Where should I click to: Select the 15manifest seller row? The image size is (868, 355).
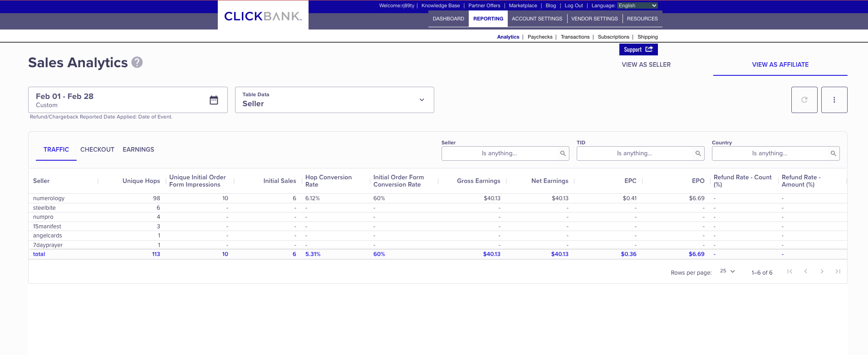[437, 227]
